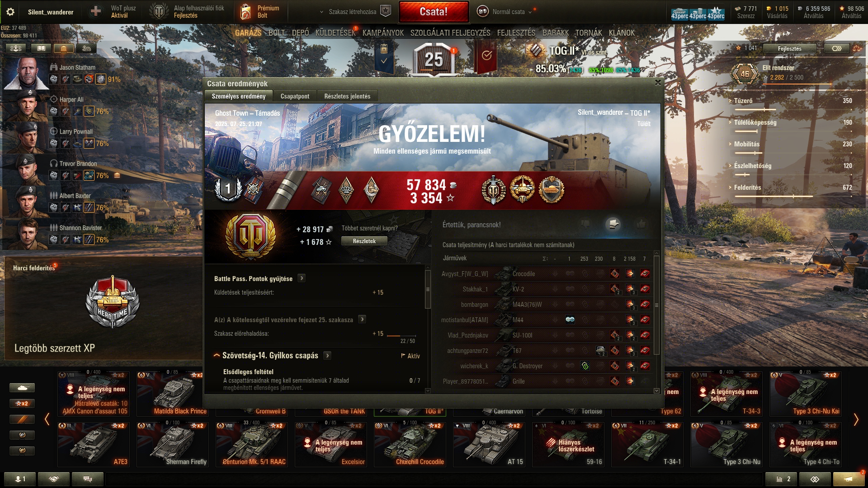868x488 pixels.
Task: Open the Battle Pass level 25 badge
Action: coord(434,59)
